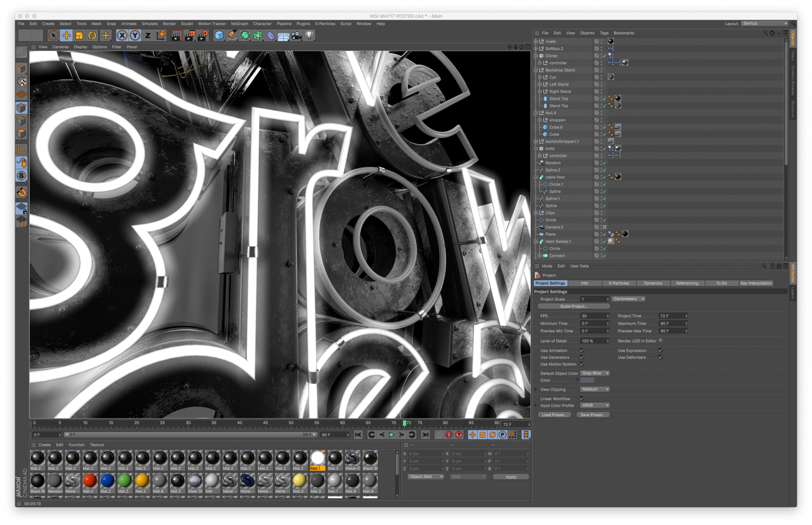Open the MoGraph menu
Image resolution: width=812 pixels, height=525 pixels.
click(239, 24)
